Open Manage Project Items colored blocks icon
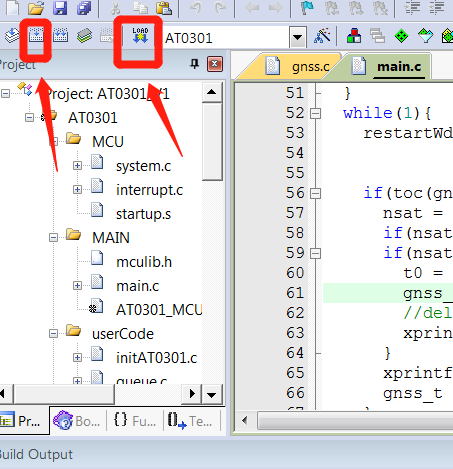 point(354,35)
